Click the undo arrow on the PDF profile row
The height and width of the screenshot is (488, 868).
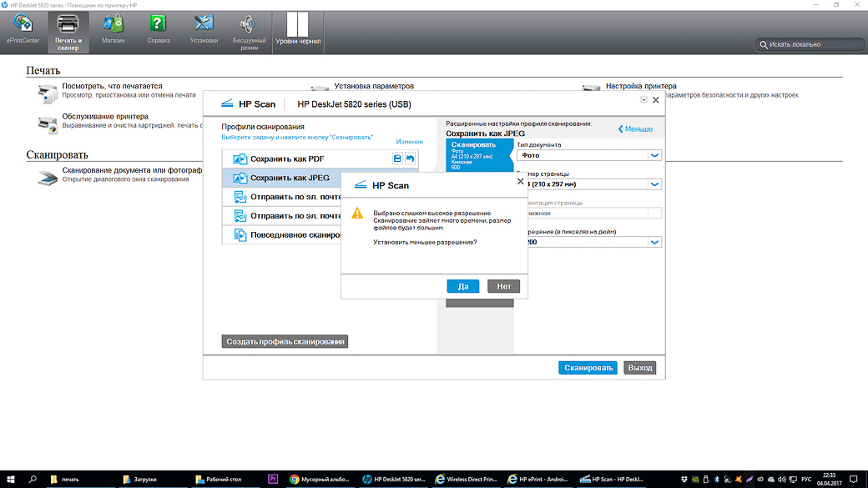click(x=410, y=158)
